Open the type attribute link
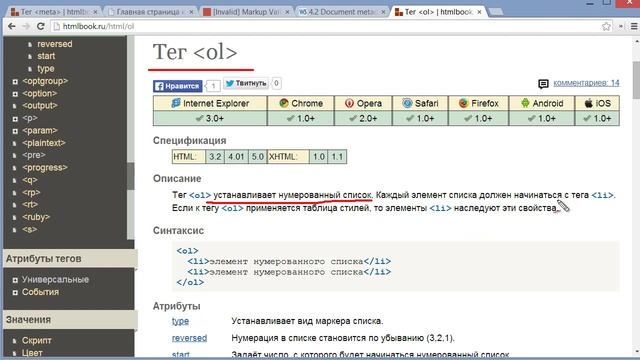 tap(180, 321)
